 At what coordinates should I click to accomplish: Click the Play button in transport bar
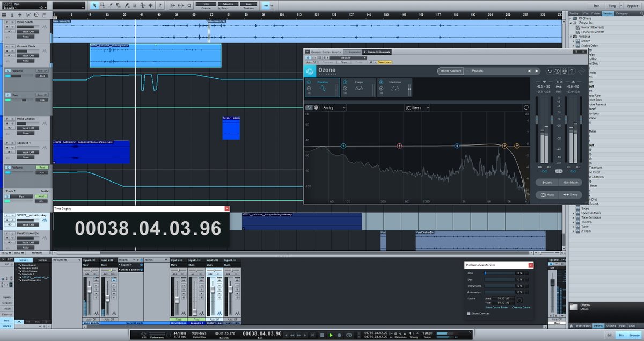point(331,335)
